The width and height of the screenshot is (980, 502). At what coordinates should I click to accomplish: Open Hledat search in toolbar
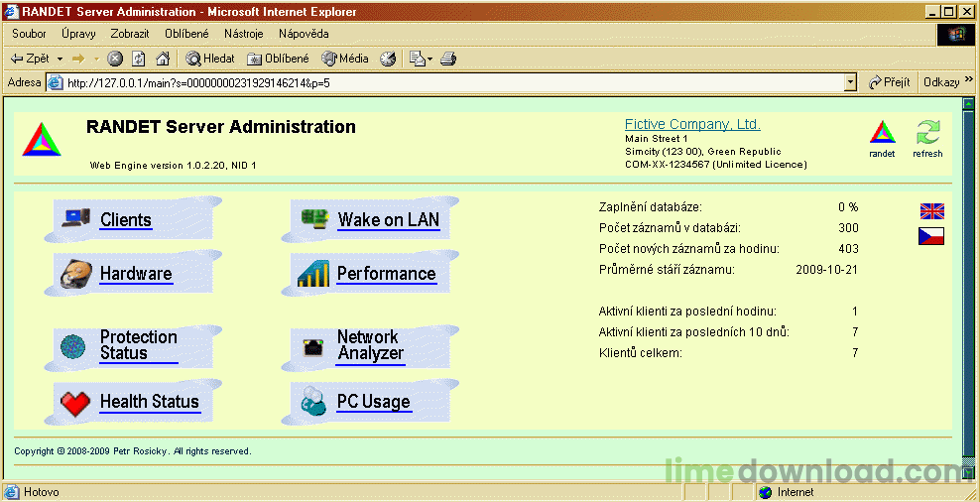click(210, 59)
